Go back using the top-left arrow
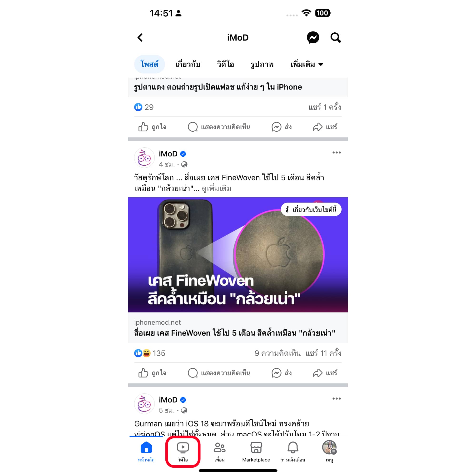The height and width of the screenshot is (476, 476). (x=140, y=38)
